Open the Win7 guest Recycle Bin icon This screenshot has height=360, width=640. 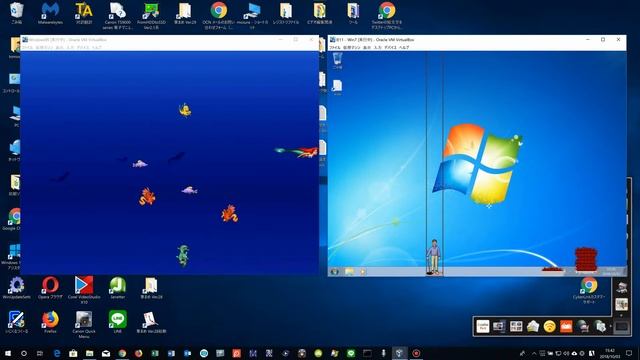[337, 61]
